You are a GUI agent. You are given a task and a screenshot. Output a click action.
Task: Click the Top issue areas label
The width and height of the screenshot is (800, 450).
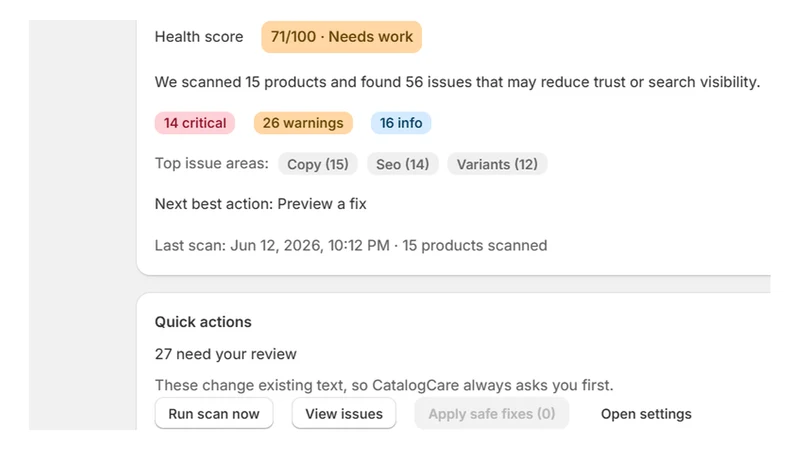[x=212, y=163]
